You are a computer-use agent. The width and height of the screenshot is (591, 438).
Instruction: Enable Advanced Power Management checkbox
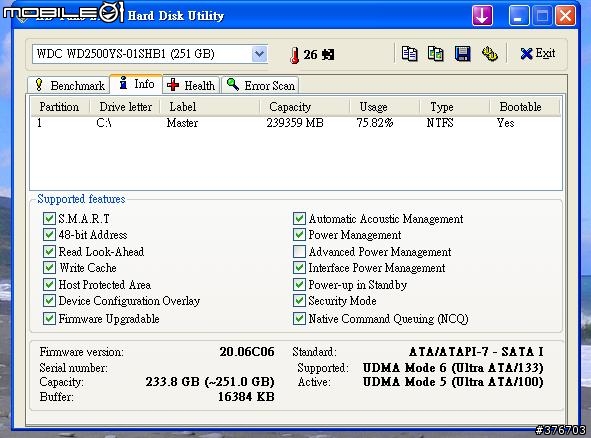pyautogui.click(x=299, y=251)
